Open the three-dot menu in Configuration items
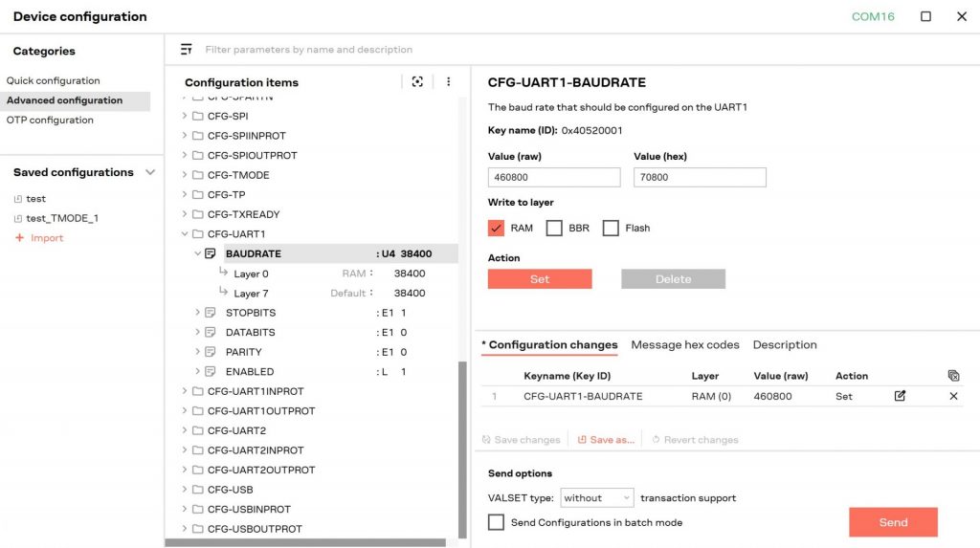The image size is (980, 548). tap(448, 82)
